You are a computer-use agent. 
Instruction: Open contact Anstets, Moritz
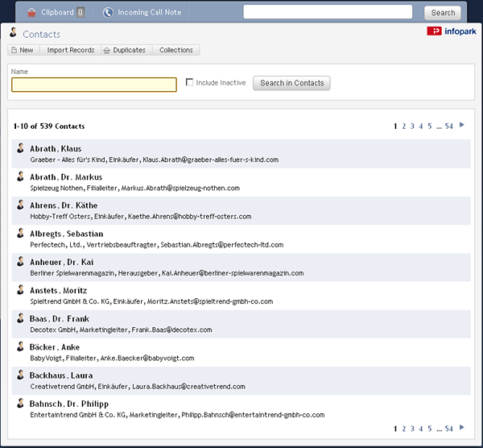(59, 290)
